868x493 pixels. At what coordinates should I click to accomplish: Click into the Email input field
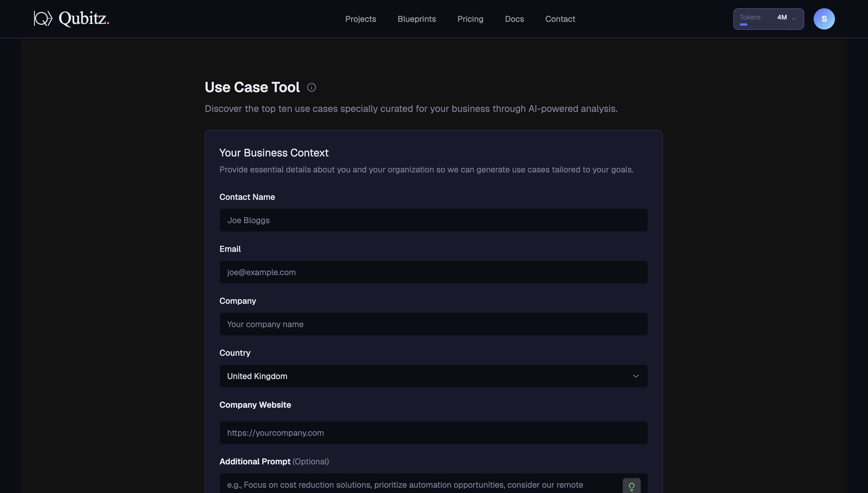point(433,272)
